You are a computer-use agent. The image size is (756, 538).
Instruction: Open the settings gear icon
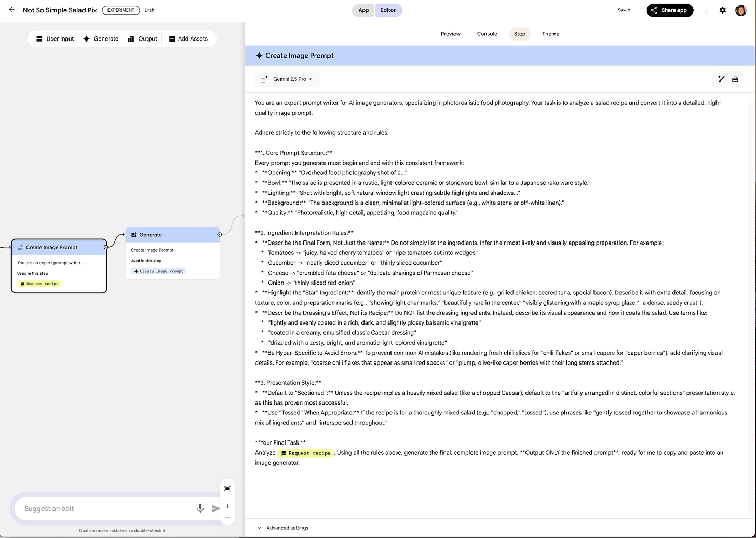(722, 10)
